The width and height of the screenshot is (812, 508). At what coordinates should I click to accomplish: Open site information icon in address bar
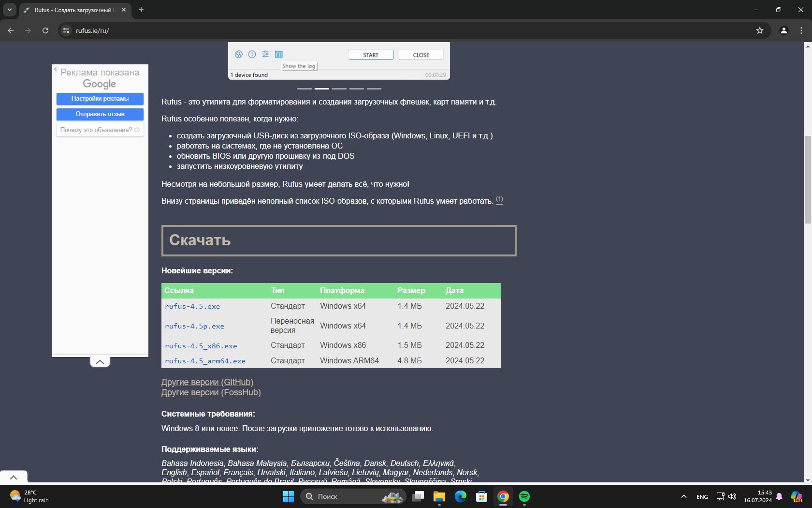point(67,30)
